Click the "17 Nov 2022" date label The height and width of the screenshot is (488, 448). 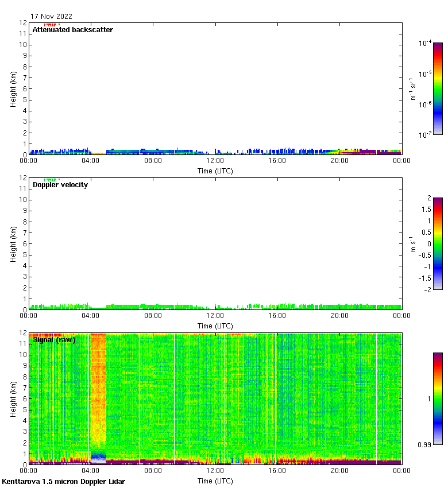52,17
